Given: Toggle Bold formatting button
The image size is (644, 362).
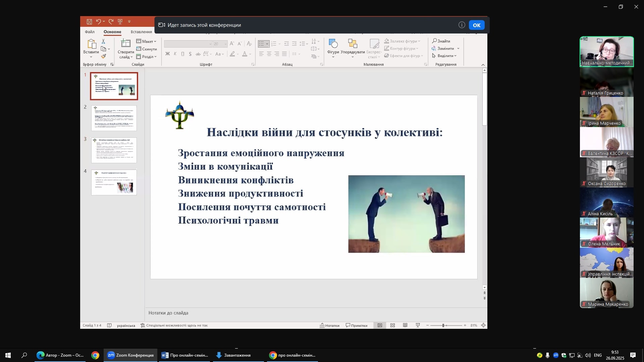Looking at the screenshot, I should point(167,54).
